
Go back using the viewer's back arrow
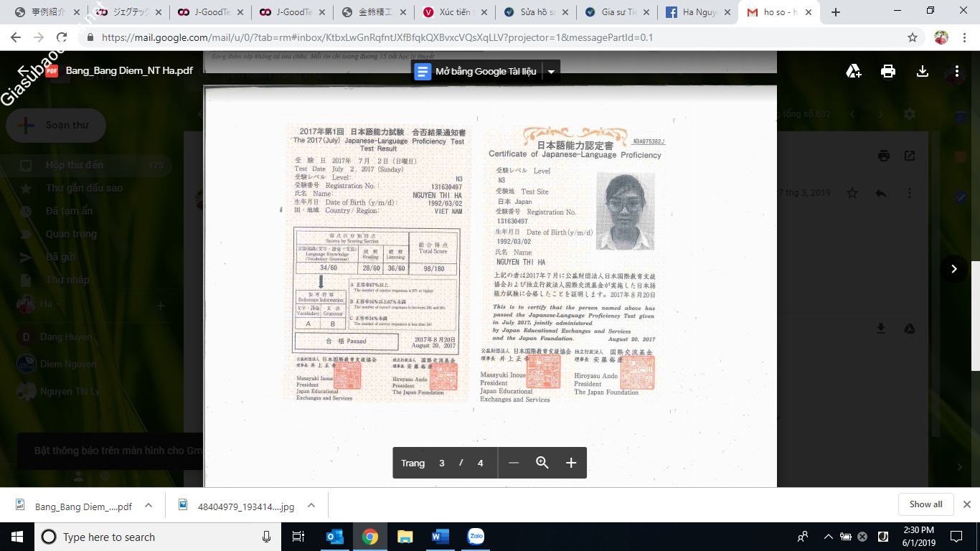23,70
